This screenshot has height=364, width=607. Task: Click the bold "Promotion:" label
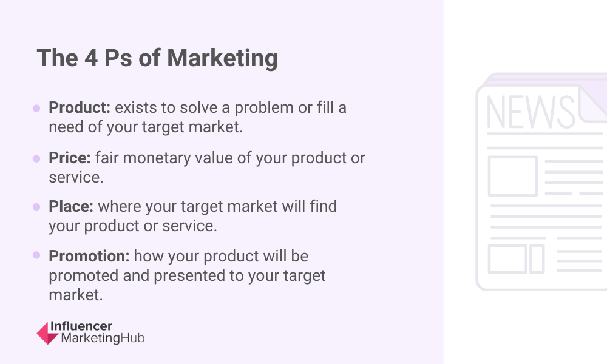89,256
